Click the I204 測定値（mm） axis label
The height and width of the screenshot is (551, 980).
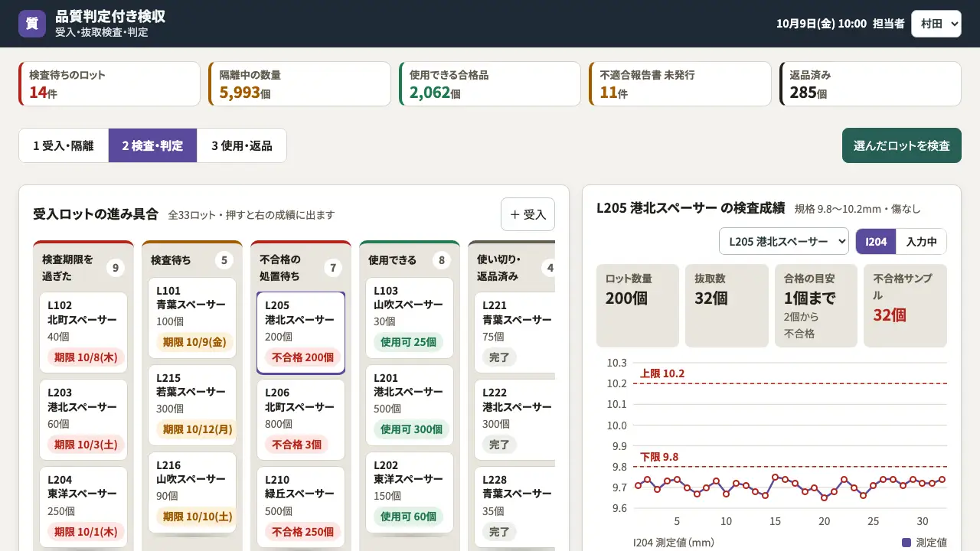pyautogui.click(x=674, y=543)
